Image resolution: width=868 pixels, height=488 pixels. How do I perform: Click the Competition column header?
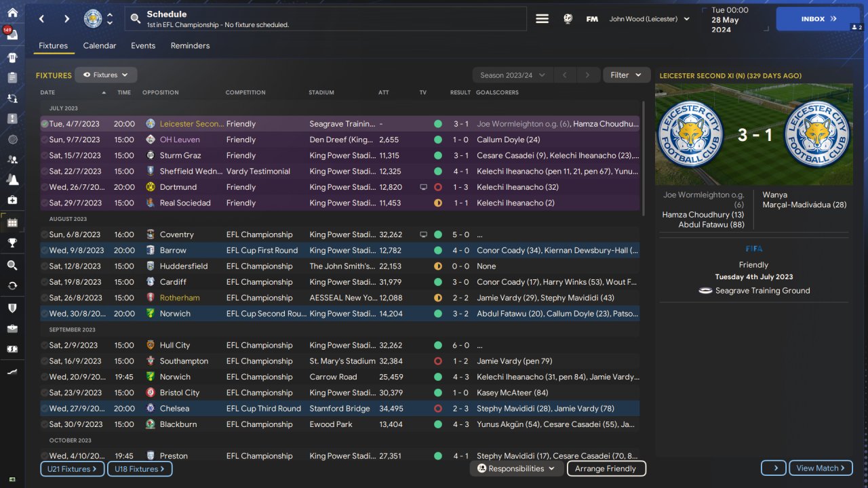[245, 92]
